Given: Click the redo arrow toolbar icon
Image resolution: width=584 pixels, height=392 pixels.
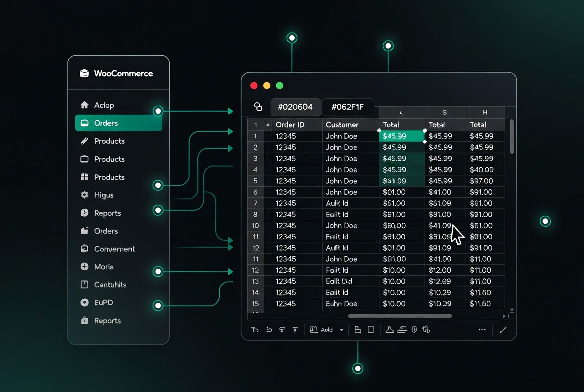Looking at the screenshot, I should pos(255,330).
